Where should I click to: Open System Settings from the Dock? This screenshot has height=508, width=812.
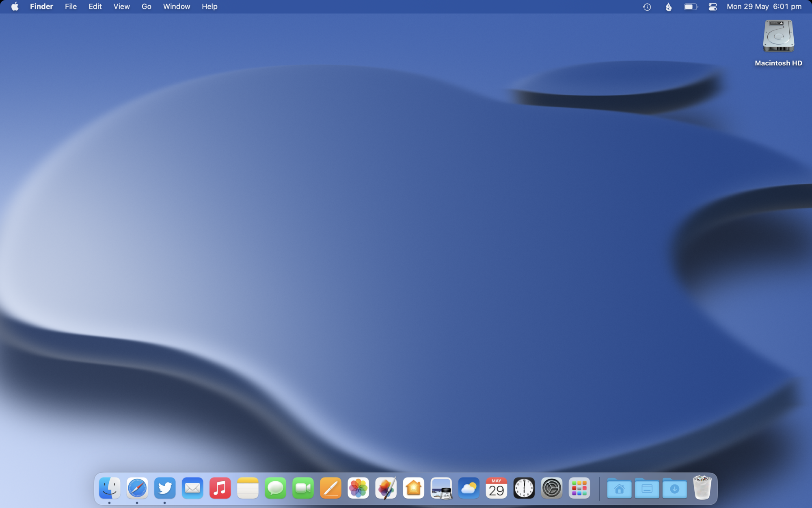551,488
